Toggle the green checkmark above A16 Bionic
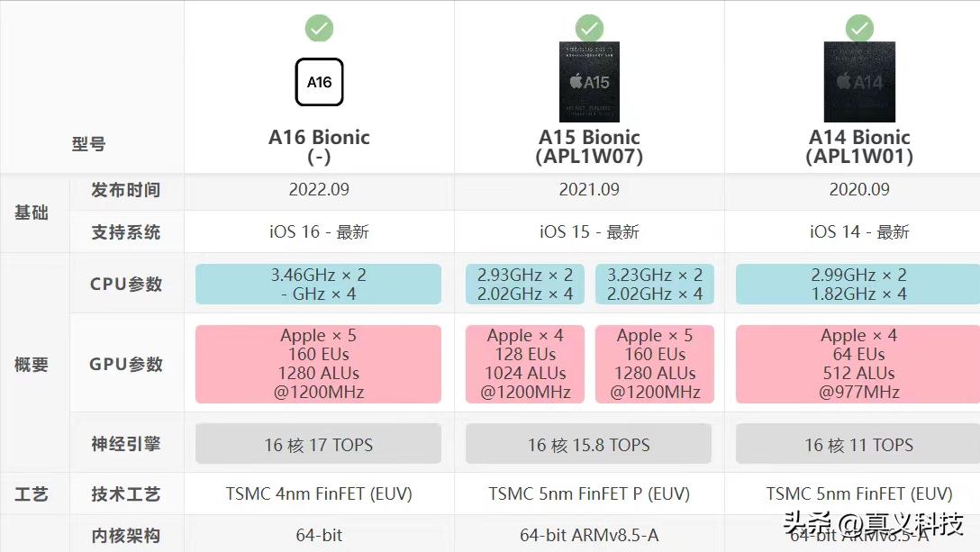 click(x=319, y=28)
